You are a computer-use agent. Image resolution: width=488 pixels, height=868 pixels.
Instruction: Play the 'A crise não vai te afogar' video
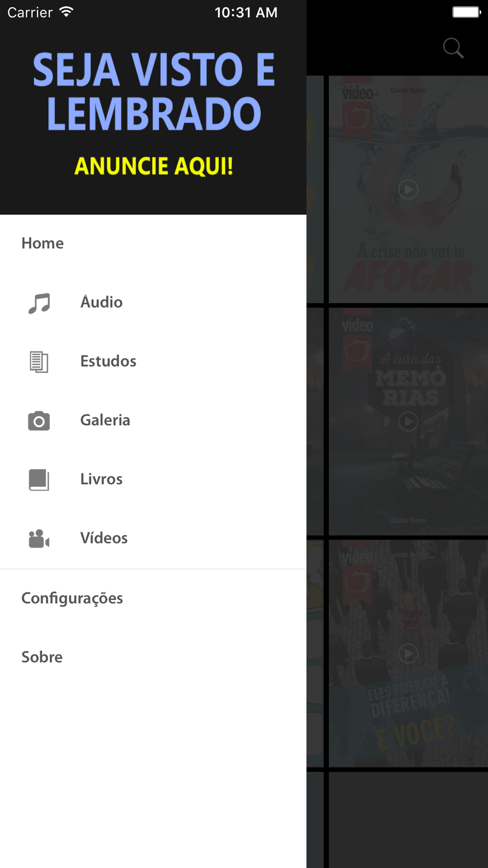408,189
